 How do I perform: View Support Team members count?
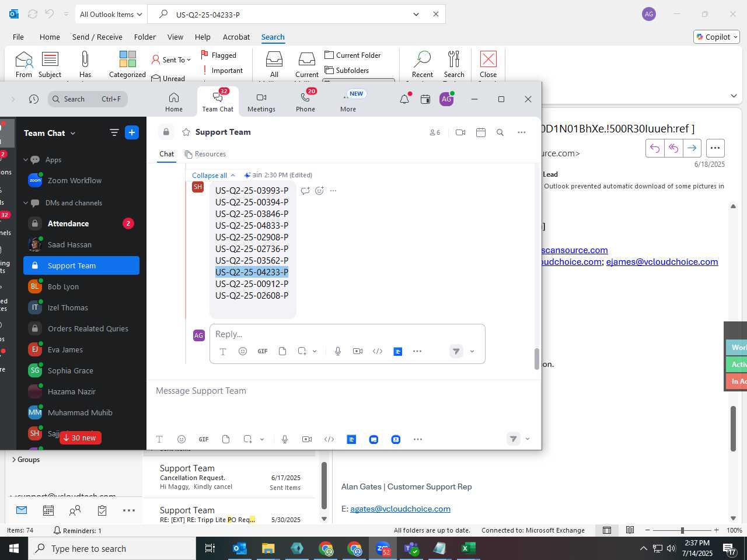(435, 132)
